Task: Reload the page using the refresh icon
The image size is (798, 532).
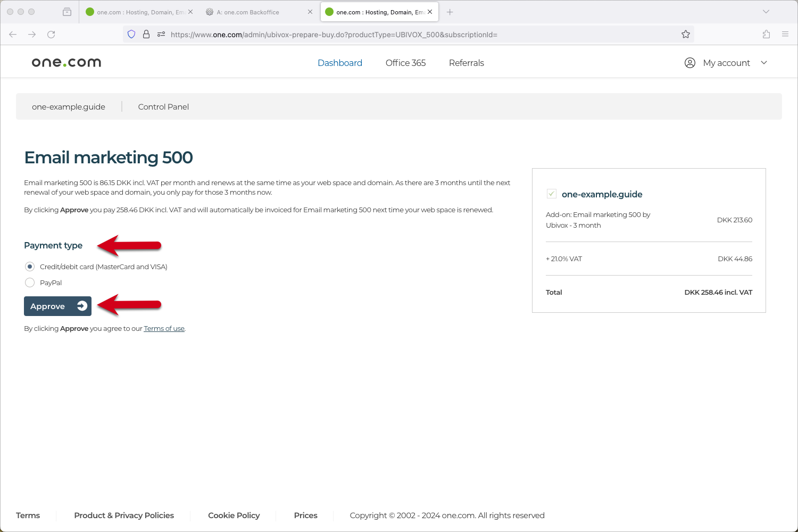Action: (52, 34)
